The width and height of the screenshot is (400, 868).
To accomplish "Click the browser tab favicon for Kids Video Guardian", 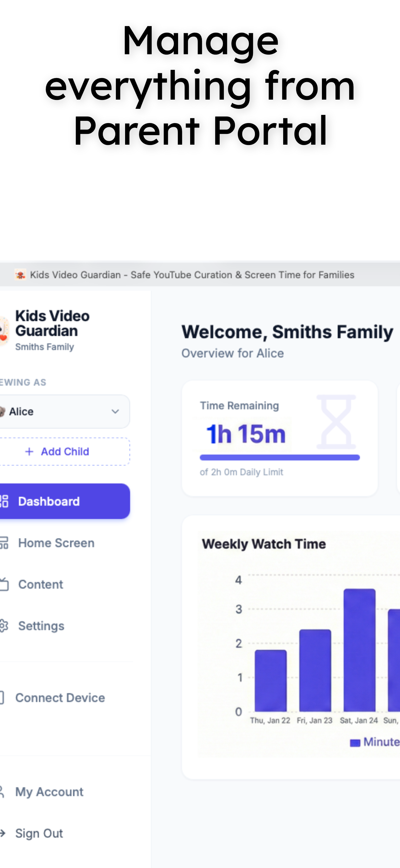I will pos(20,275).
